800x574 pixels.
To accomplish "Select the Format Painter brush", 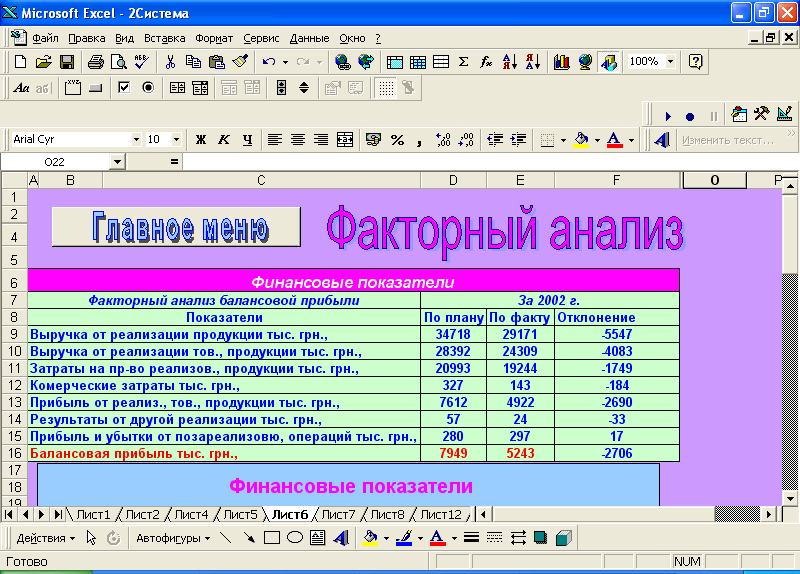I will (x=240, y=62).
